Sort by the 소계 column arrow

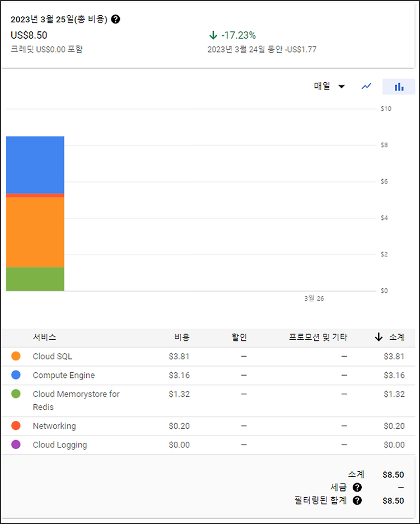[x=378, y=337]
